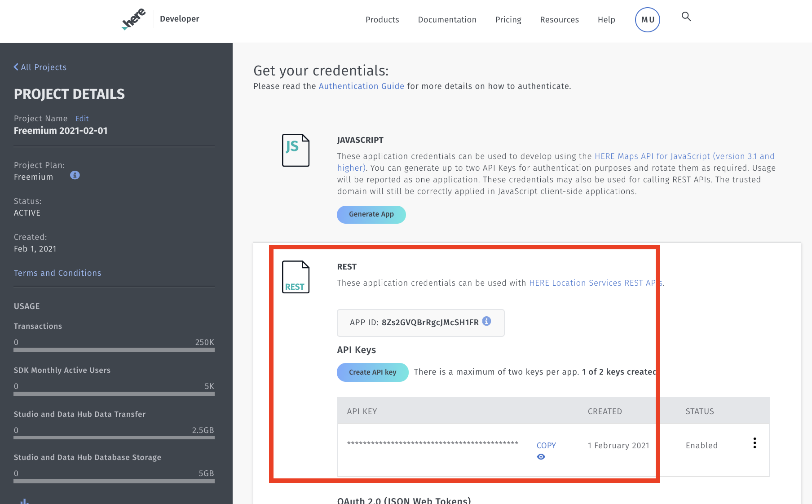Click the Freemium plan value
The height and width of the screenshot is (504, 812).
click(x=33, y=177)
